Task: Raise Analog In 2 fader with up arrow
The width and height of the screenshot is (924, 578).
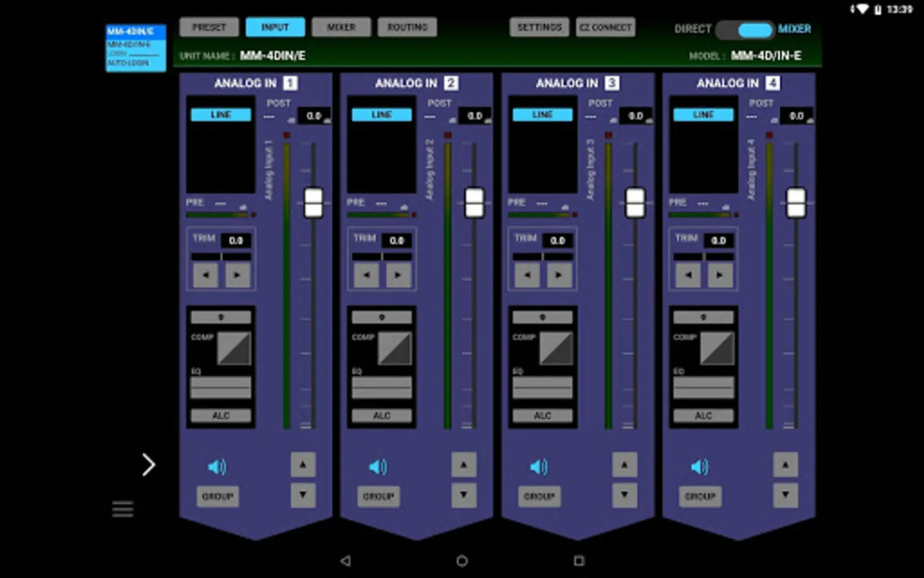Action: click(x=464, y=464)
